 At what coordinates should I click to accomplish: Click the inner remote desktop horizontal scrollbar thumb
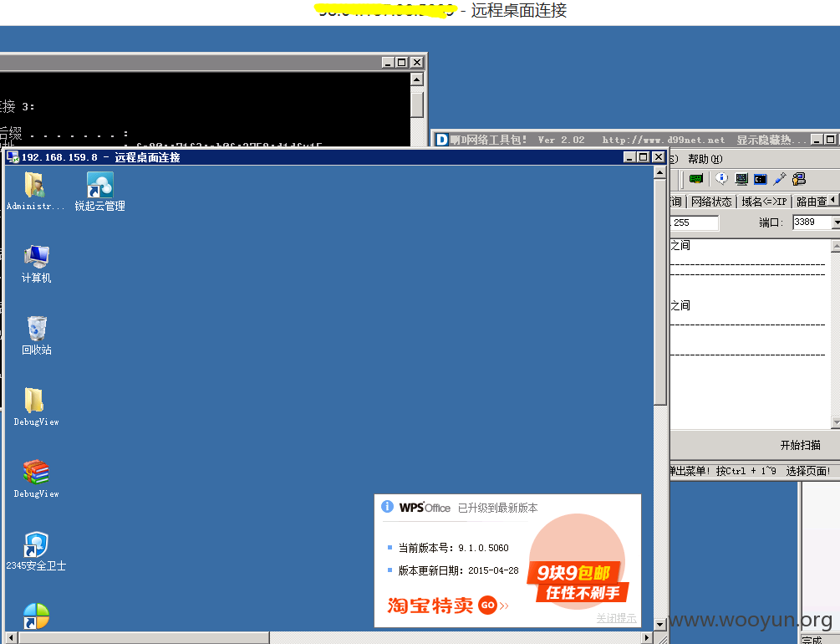[144, 638]
